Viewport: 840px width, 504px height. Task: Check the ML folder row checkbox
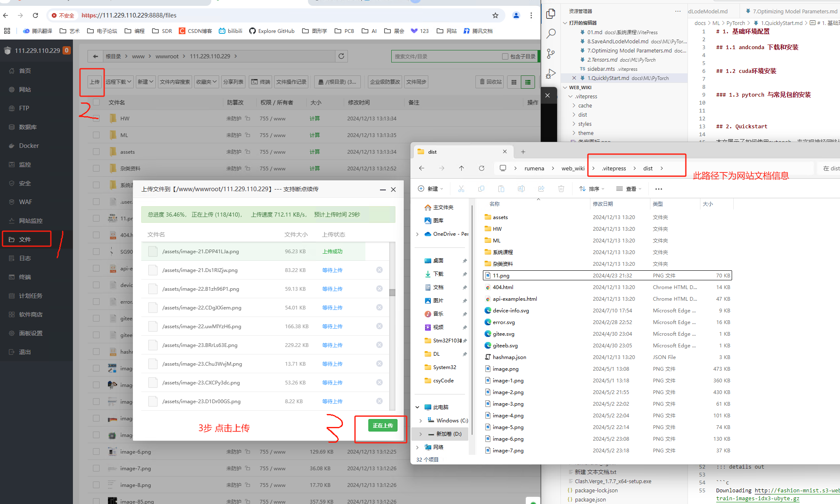tap(96, 135)
